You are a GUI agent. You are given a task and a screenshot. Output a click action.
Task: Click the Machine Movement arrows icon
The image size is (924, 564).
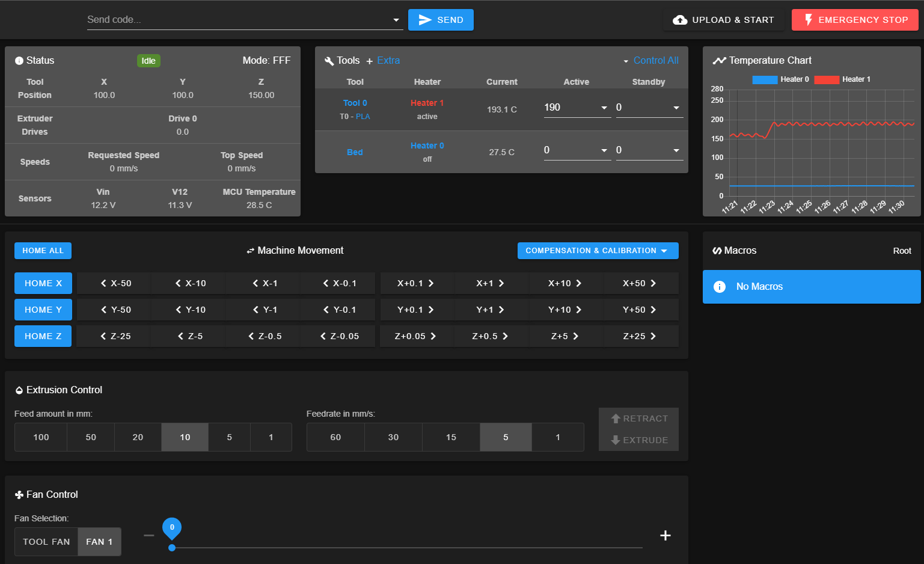250,251
